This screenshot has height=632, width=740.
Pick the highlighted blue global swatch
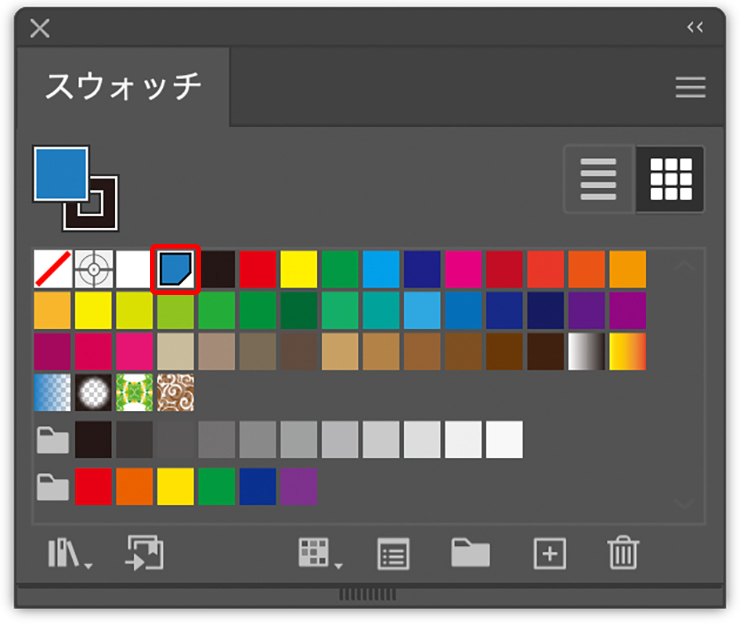[x=176, y=269]
